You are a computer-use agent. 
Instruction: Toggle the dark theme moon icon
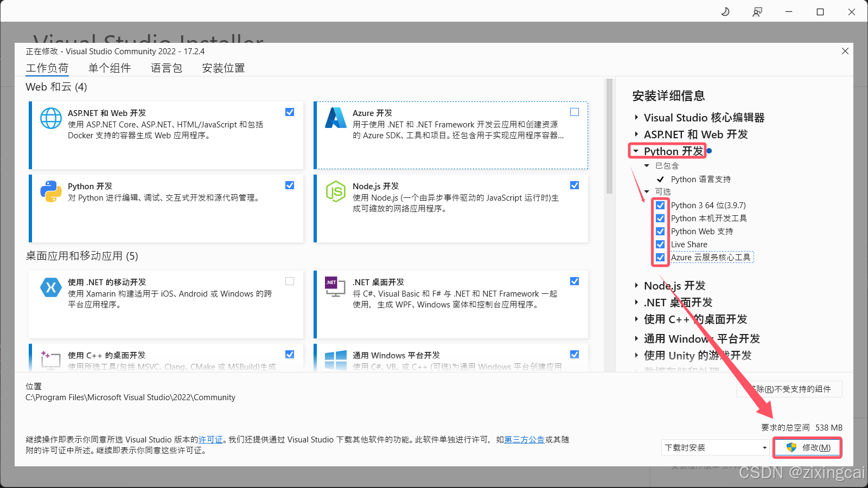[x=725, y=11]
